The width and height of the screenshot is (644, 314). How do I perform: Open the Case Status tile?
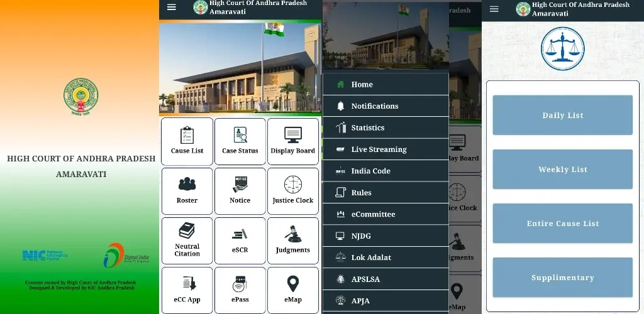(x=240, y=141)
